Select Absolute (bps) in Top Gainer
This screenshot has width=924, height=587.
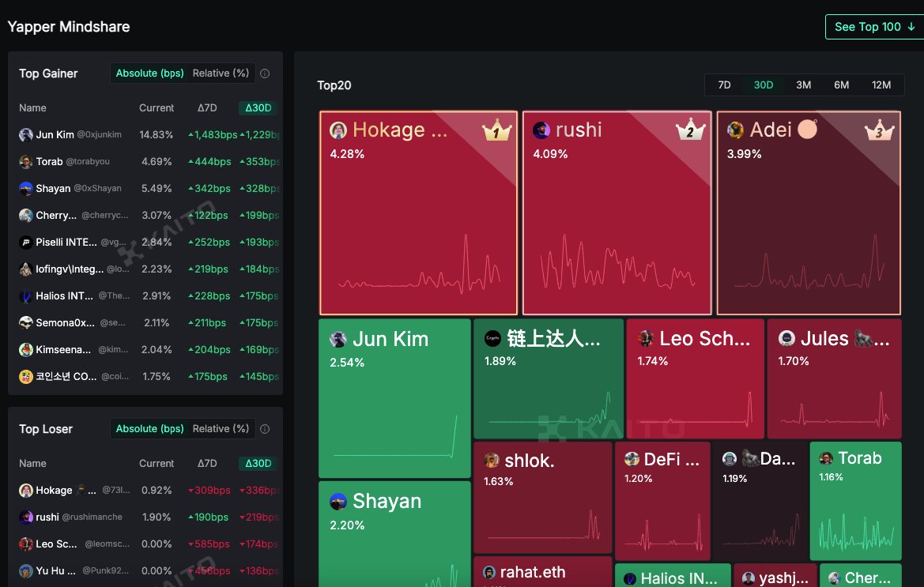[x=149, y=73]
